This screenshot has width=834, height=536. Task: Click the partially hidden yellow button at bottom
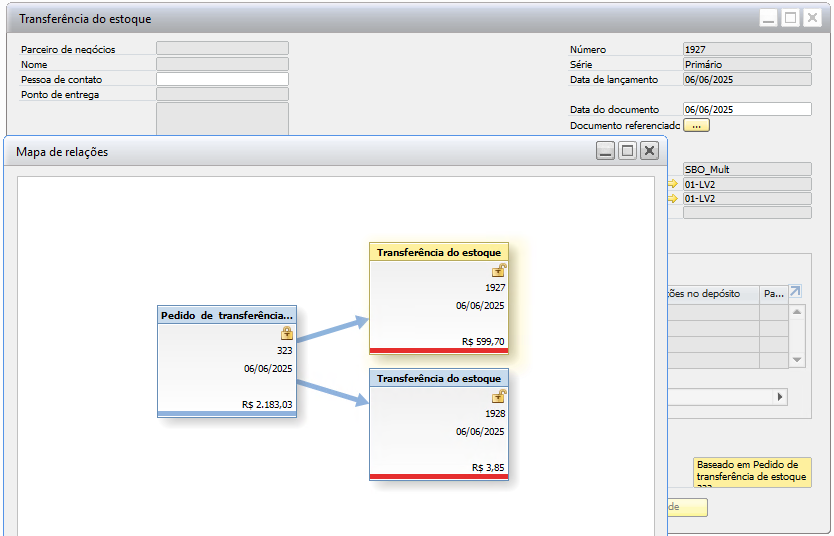tap(687, 507)
